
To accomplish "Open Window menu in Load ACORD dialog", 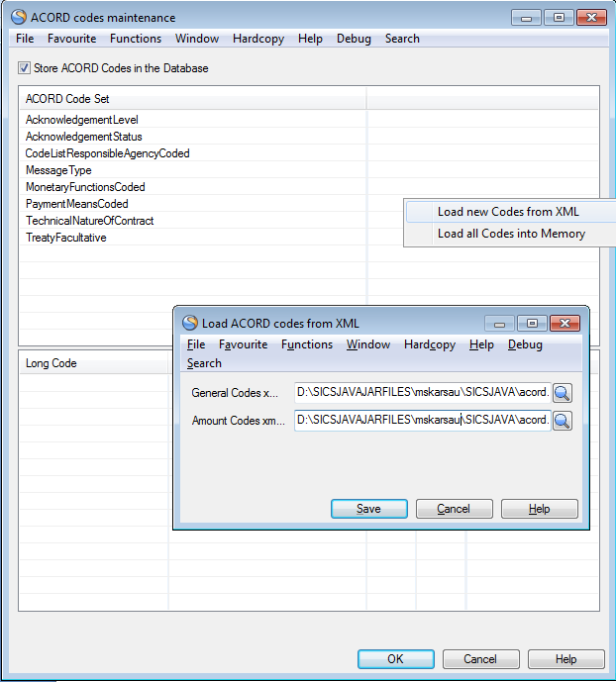I will click(x=368, y=344).
